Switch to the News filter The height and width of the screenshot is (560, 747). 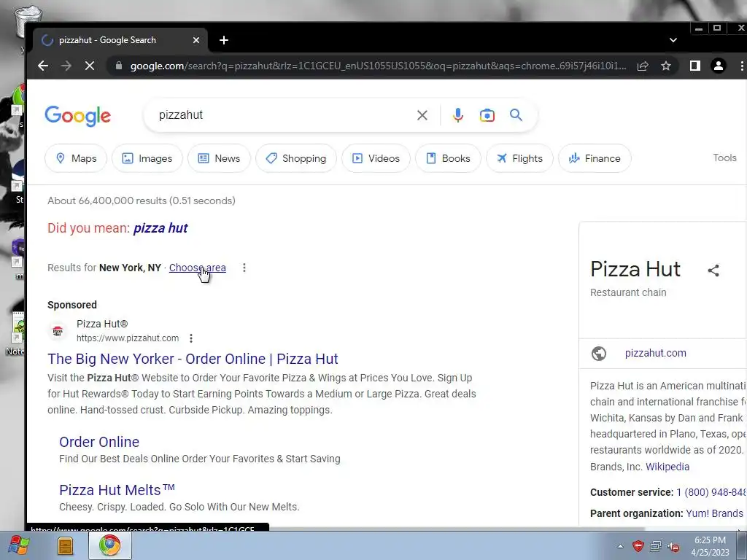pyautogui.click(x=219, y=158)
